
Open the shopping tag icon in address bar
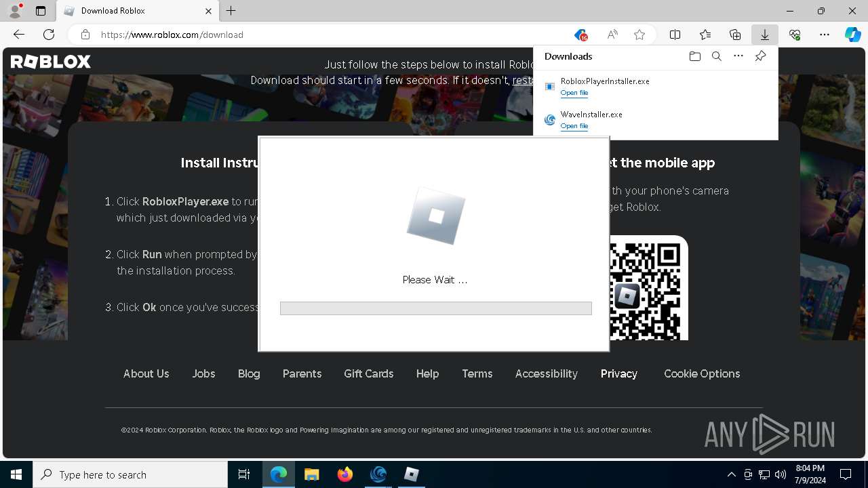pyautogui.click(x=580, y=35)
